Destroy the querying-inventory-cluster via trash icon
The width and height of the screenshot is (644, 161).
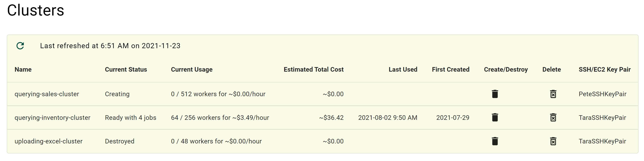[495, 118]
